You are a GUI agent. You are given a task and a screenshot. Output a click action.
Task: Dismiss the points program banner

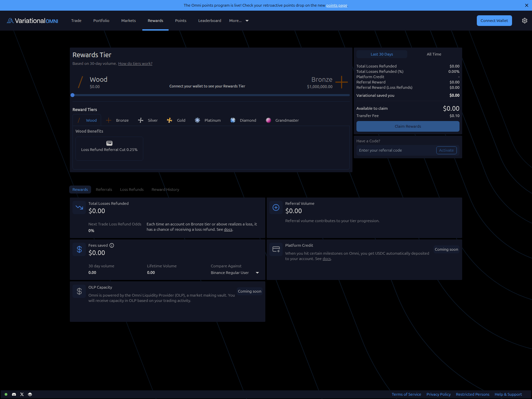(x=527, y=5)
